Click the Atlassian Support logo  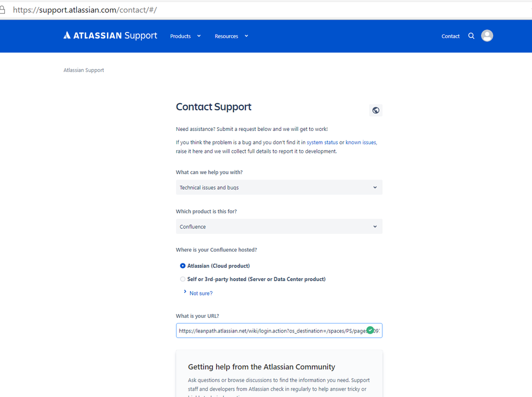[x=110, y=36]
